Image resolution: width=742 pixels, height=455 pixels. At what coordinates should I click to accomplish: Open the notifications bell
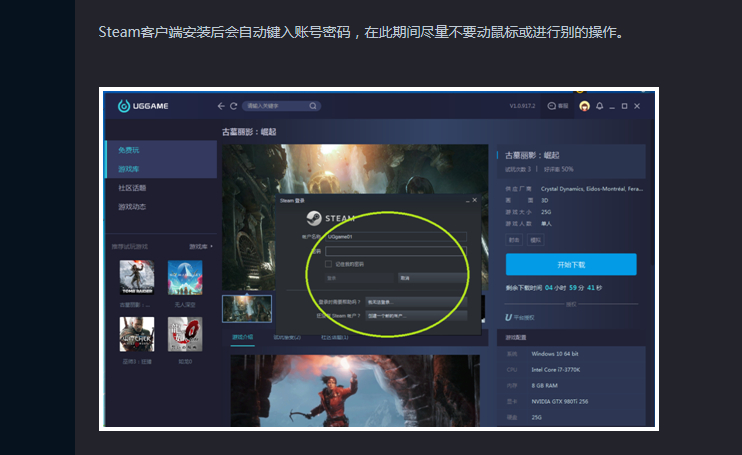coord(600,106)
